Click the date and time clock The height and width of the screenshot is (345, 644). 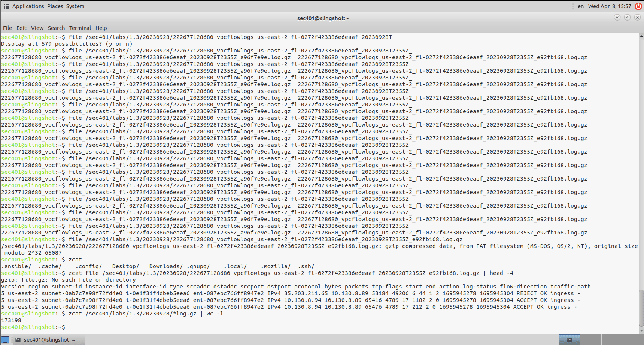coord(609,6)
